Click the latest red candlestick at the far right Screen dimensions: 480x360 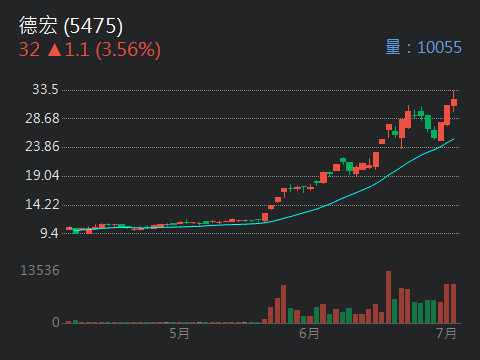click(x=454, y=102)
